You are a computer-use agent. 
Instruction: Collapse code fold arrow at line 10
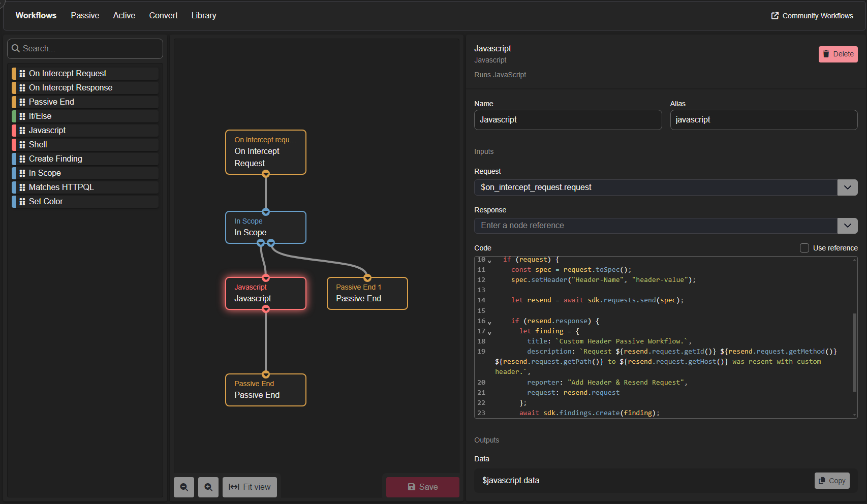coord(489,261)
